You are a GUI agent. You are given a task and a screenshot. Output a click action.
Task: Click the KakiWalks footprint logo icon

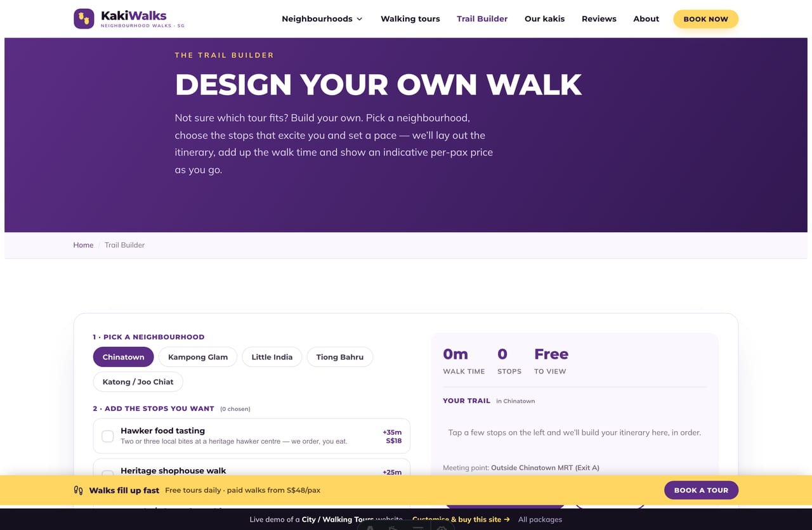tap(84, 18)
